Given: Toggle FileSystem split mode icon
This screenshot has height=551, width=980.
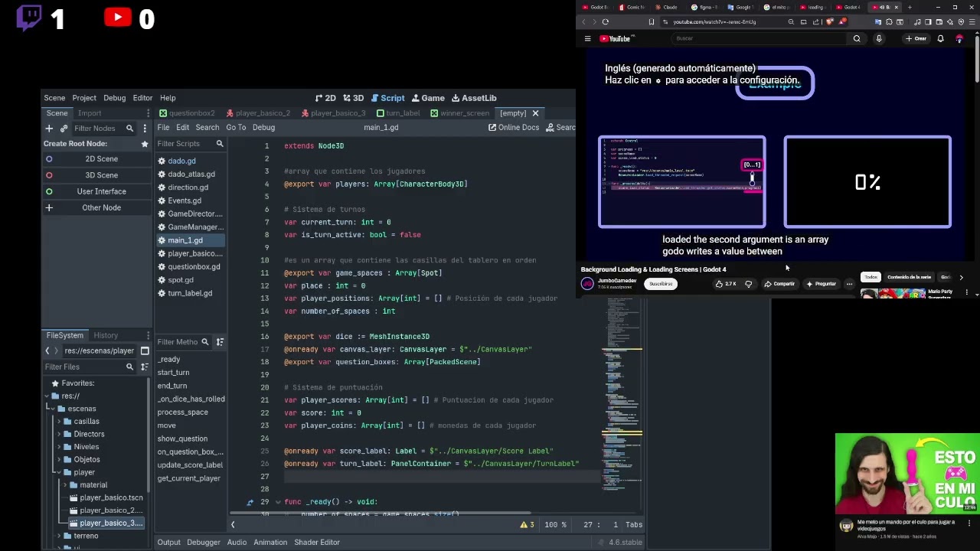Looking at the screenshot, I should [x=145, y=350].
